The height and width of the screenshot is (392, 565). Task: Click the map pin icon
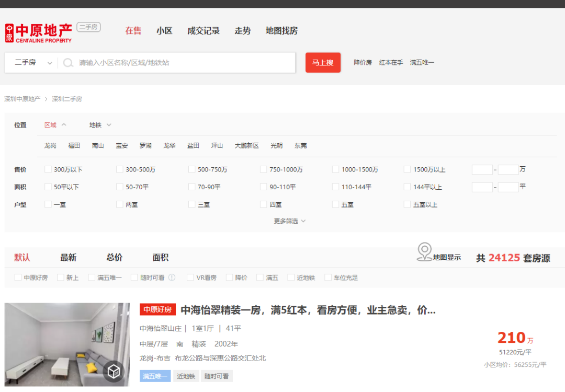pyautogui.click(x=424, y=252)
